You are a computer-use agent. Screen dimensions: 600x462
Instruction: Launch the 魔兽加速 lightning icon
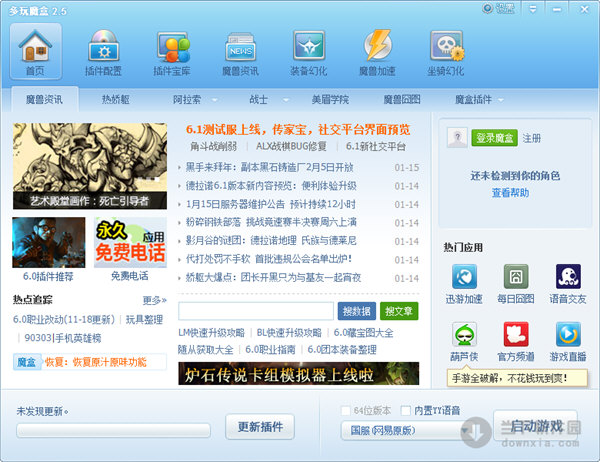[x=377, y=52]
